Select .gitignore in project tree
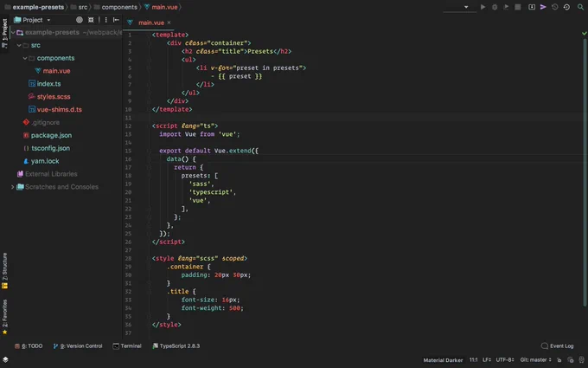Image resolution: width=588 pixels, height=368 pixels. [45, 122]
